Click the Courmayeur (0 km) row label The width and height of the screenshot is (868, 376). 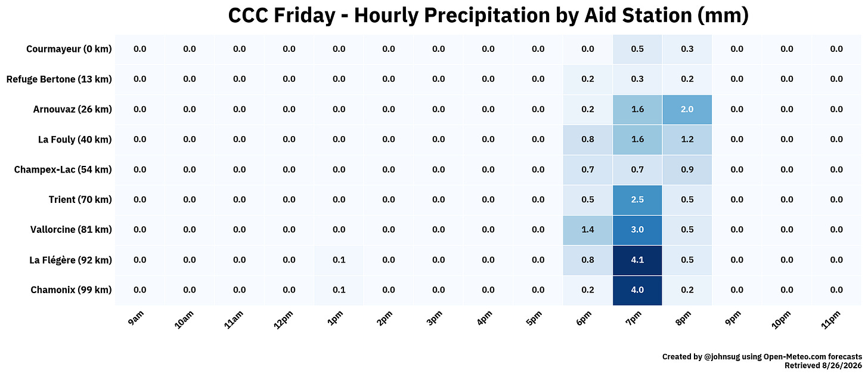click(69, 49)
